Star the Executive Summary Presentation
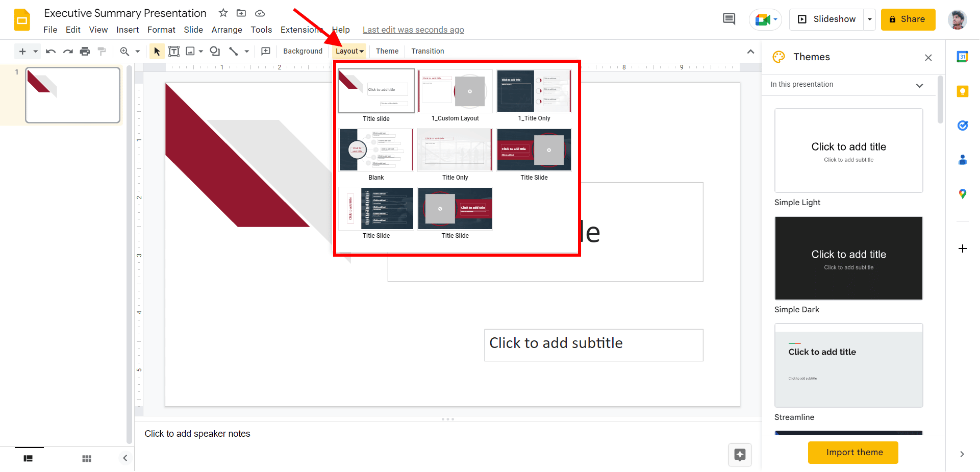This screenshot has height=472, width=980. click(x=223, y=13)
